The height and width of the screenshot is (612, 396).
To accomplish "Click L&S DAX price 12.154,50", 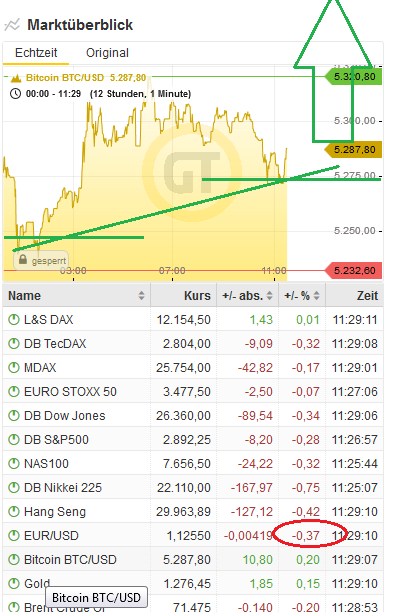I will click(x=183, y=320).
